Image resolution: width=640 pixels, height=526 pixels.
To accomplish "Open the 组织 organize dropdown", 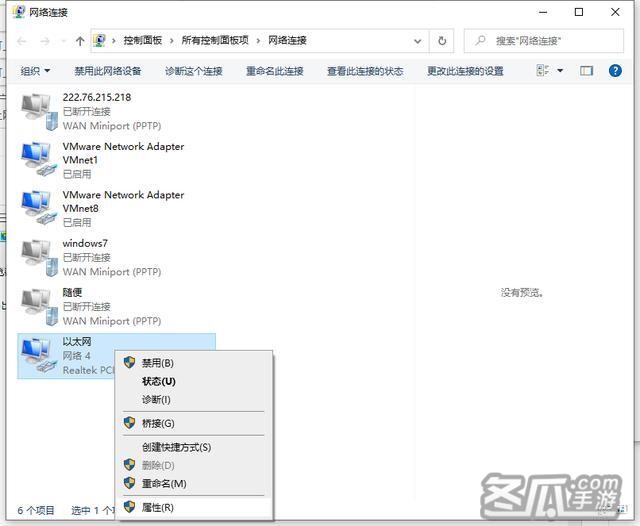I will click(x=35, y=71).
